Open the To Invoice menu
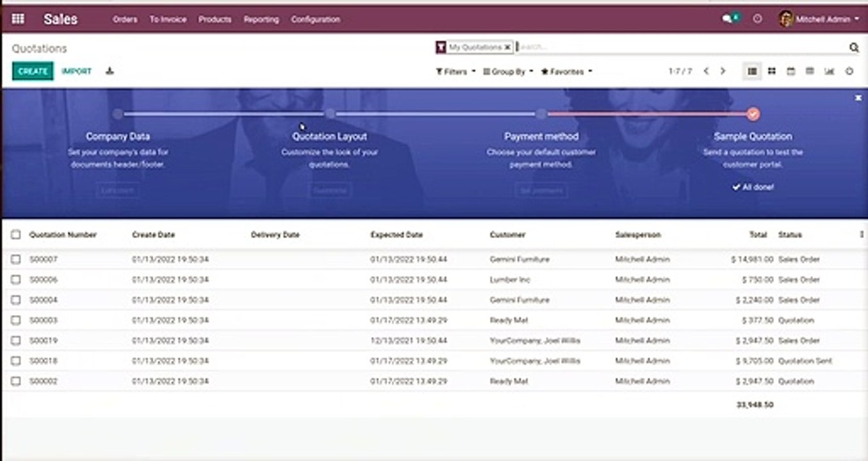 168,19
